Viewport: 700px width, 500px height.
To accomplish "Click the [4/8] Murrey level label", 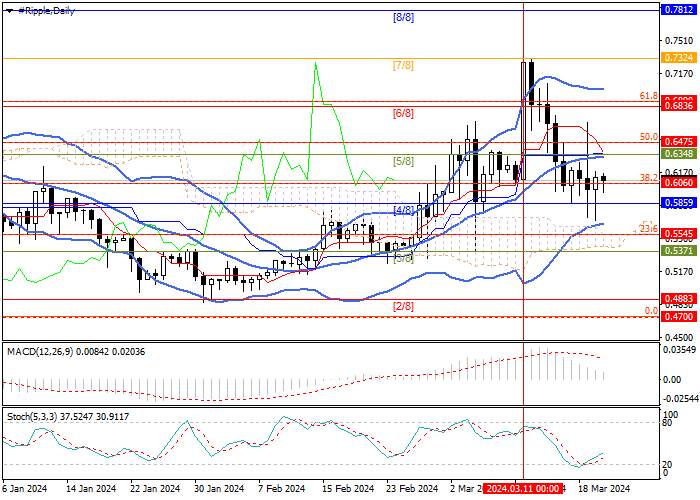I will coord(403,210).
